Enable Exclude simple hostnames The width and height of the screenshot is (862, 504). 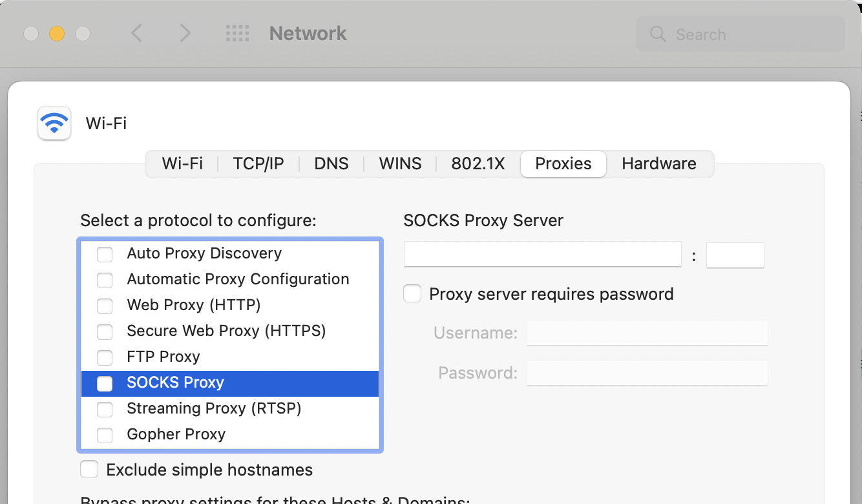[x=89, y=470]
